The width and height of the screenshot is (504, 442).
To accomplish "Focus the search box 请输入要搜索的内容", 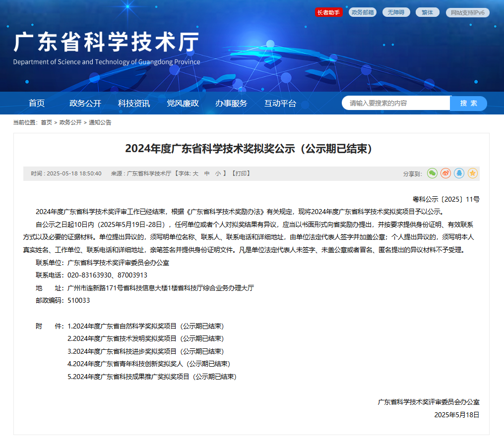I will 396,103.
